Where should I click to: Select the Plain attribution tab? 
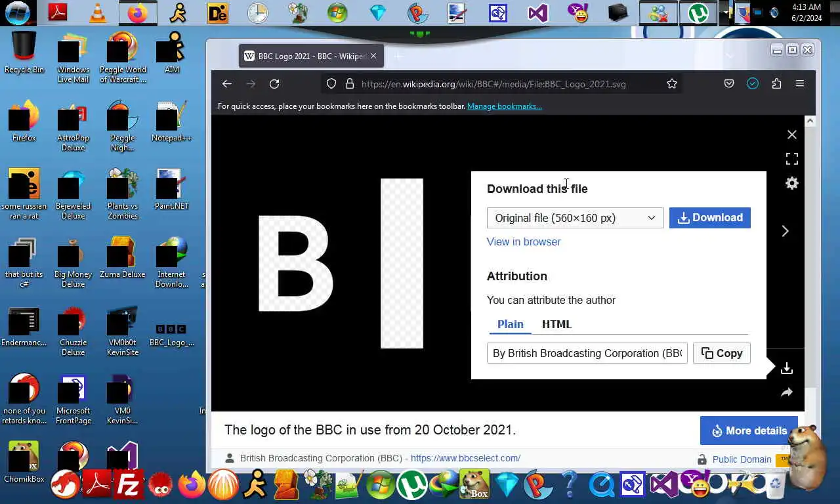click(x=510, y=324)
